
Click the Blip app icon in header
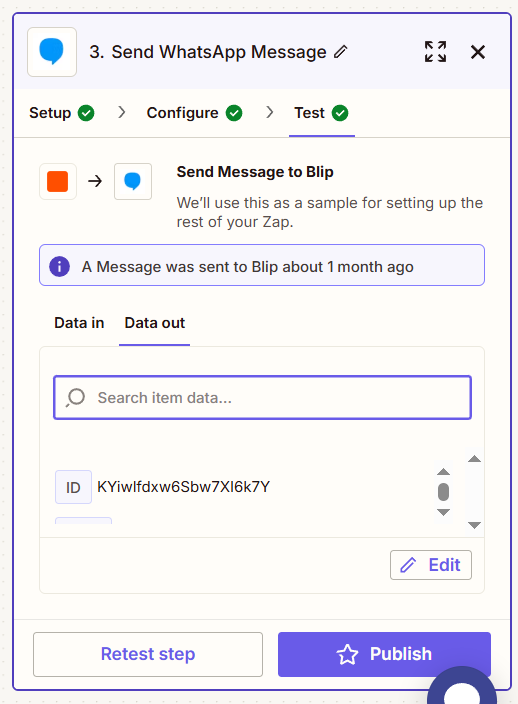tap(52, 52)
